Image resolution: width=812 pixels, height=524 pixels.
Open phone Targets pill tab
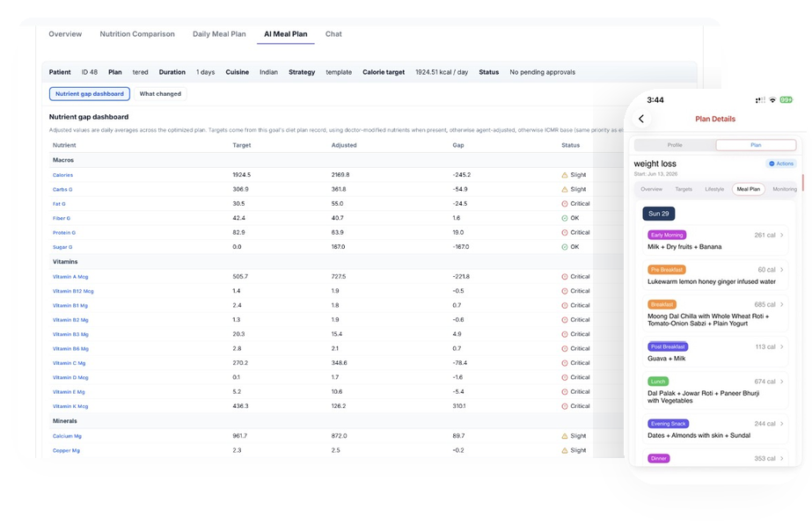pyautogui.click(x=684, y=189)
